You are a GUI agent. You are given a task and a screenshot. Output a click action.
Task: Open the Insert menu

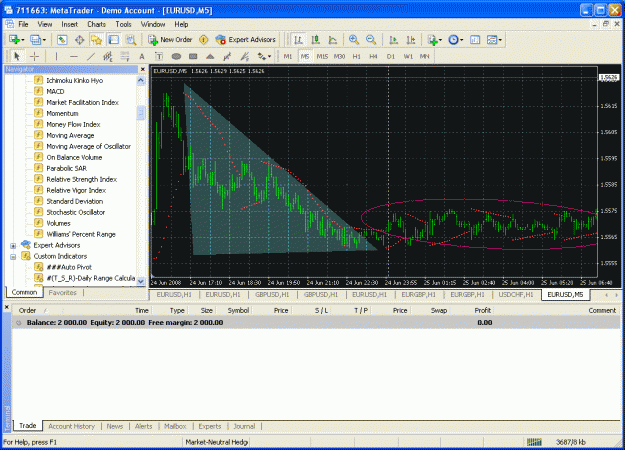pyautogui.click(x=69, y=24)
